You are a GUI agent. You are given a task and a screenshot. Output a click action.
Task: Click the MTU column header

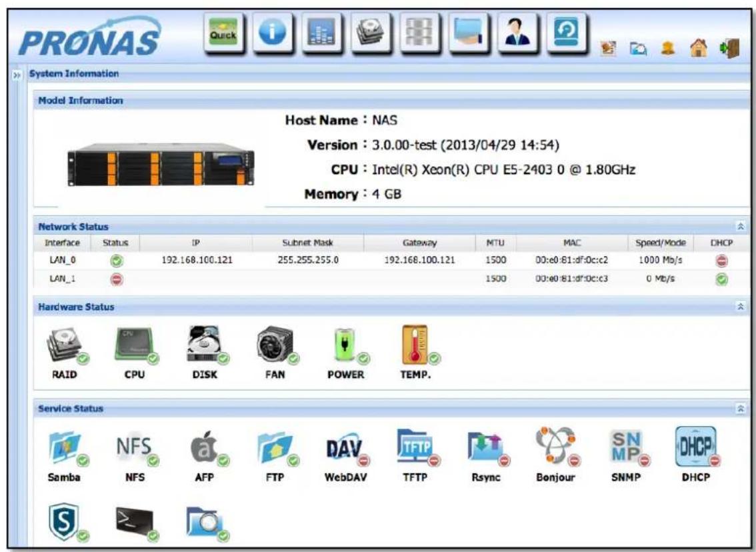pyautogui.click(x=495, y=243)
